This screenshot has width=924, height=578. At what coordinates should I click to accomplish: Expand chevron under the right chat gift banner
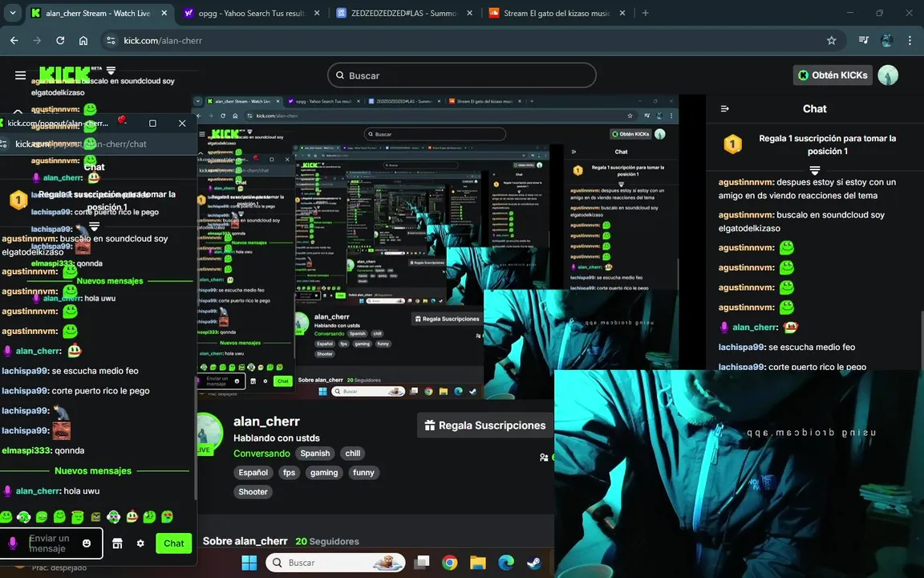tap(814, 170)
